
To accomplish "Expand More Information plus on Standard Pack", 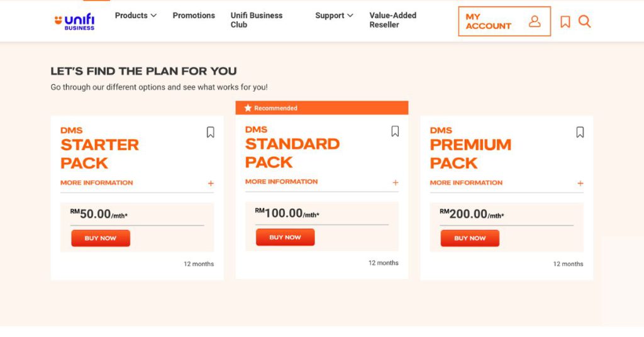I will [x=396, y=182].
